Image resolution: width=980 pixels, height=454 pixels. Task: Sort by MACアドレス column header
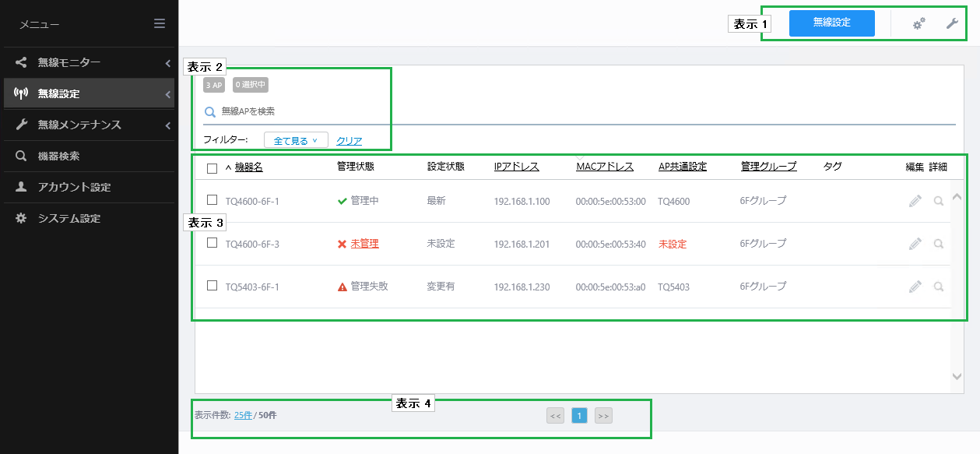pyautogui.click(x=605, y=167)
